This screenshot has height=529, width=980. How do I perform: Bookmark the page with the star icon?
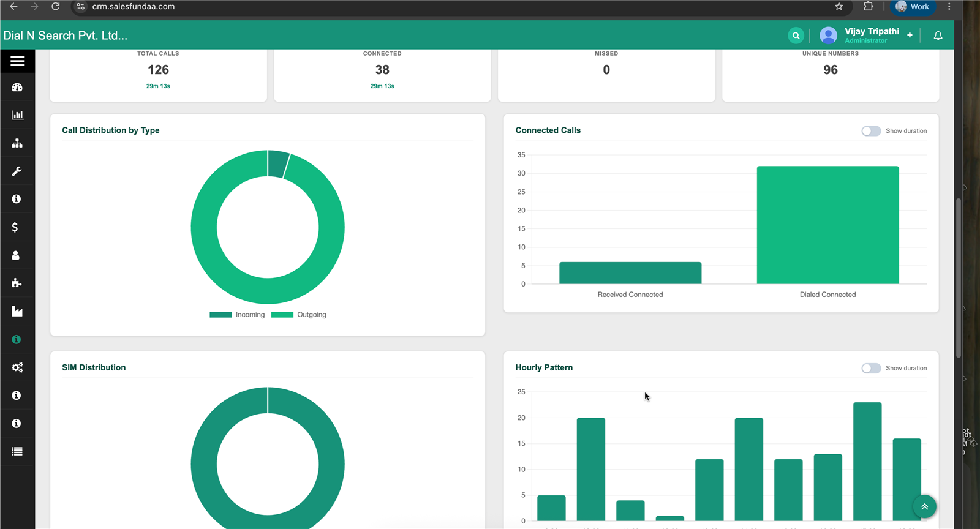839,6
